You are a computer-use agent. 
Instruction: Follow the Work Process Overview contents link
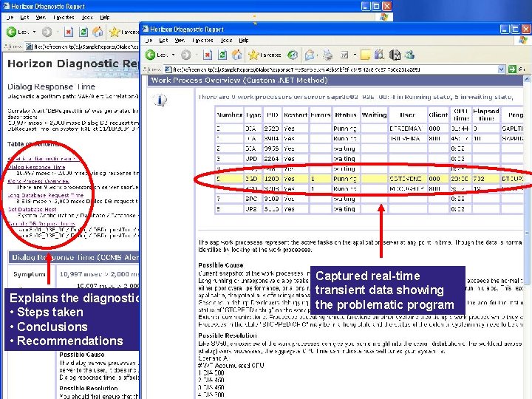38,181
